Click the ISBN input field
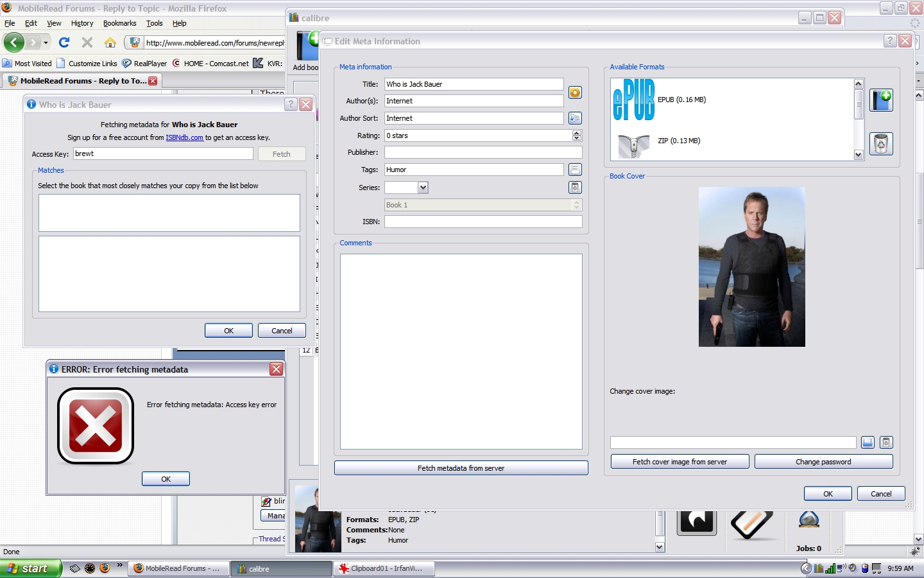This screenshot has width=924, height=578. click(484, 222)
